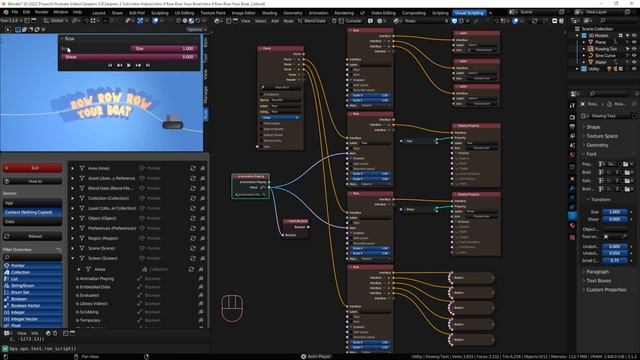
Task: Click reload icon on Preferences (Preferences) row
Action: [193, 228]
